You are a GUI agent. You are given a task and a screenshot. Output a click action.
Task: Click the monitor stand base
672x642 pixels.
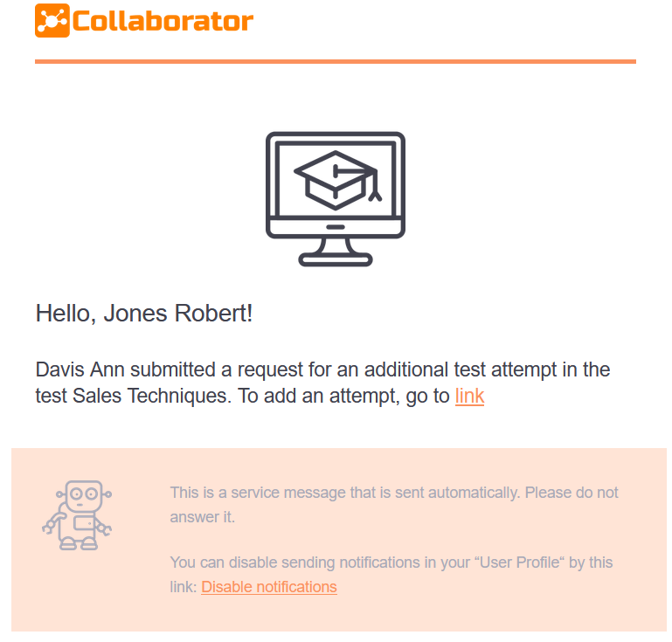[336, 259]
